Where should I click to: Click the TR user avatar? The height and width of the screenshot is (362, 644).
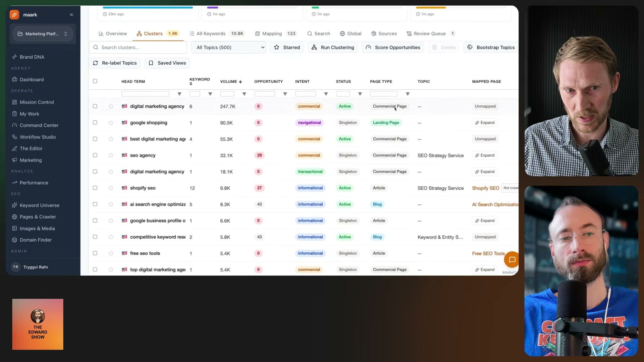point(15,267)
